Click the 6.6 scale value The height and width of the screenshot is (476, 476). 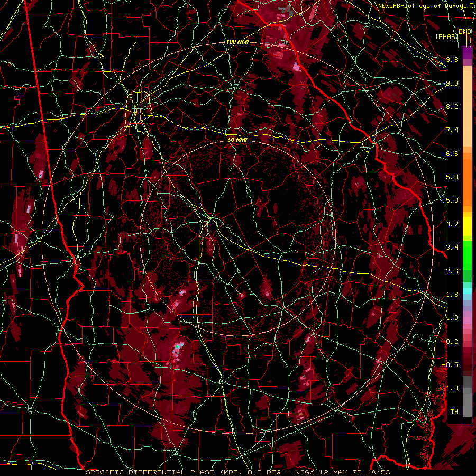point(452,153)
